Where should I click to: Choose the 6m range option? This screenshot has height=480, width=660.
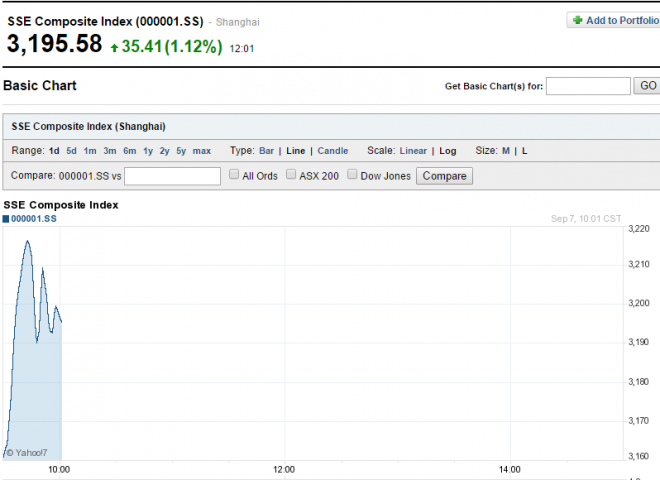[130, 151]
